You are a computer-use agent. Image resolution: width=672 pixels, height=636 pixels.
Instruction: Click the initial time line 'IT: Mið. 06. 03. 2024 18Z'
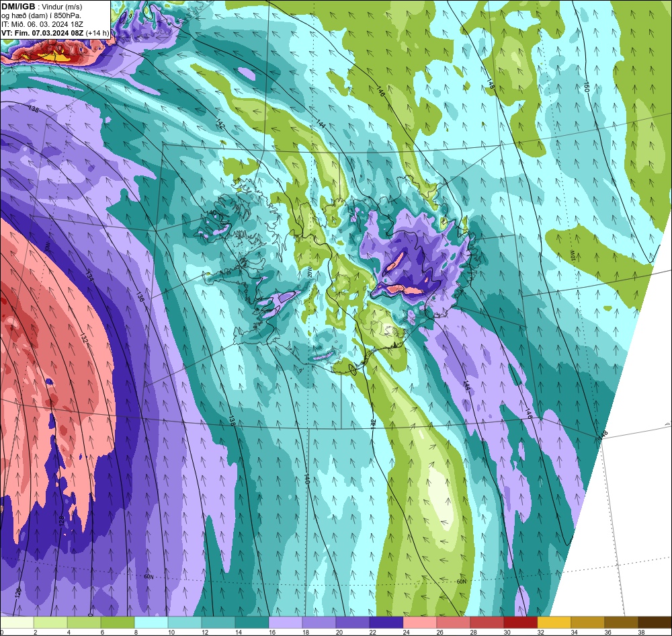[41, 24]
